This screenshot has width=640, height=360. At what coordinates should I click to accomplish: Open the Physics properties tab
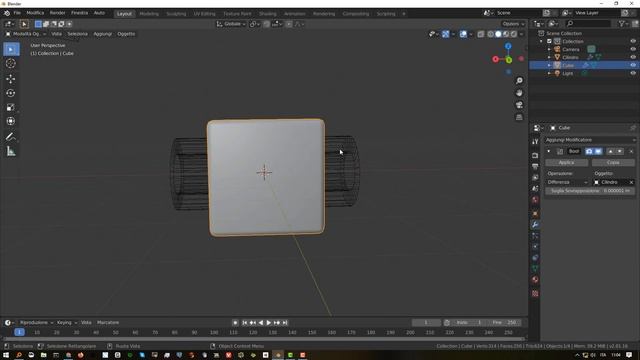pos(535,247)
